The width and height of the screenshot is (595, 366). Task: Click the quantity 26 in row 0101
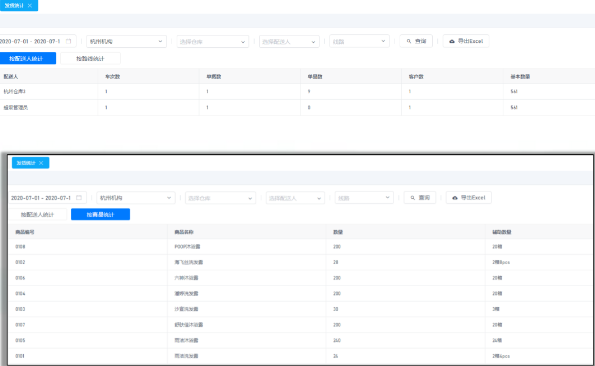[336, 356]
